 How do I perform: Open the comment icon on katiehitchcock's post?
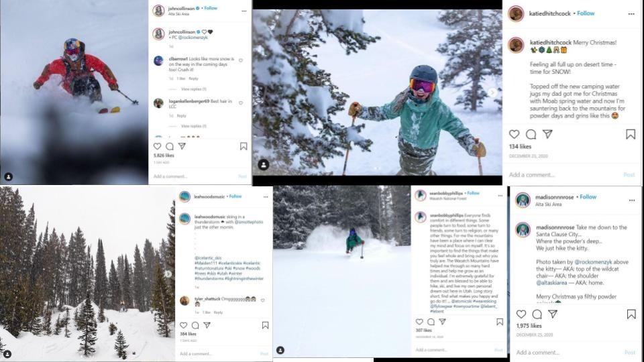tap(531, 134)
